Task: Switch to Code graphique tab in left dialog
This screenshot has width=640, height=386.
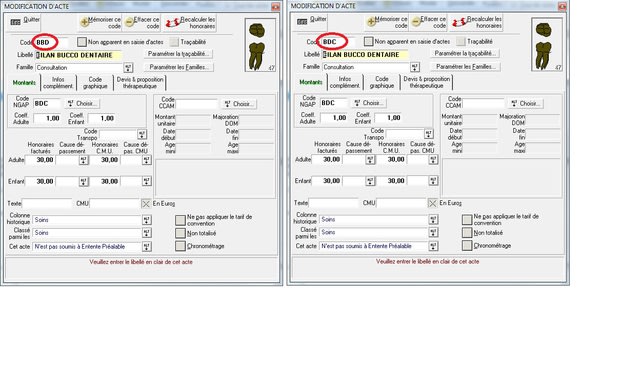Action: coord(95,83)
